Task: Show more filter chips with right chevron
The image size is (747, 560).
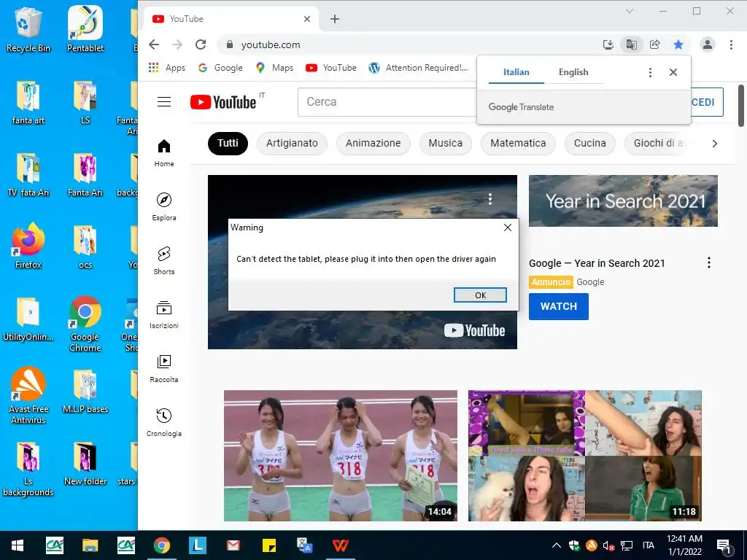Action: pyautogui.click(x=714, y=144)
